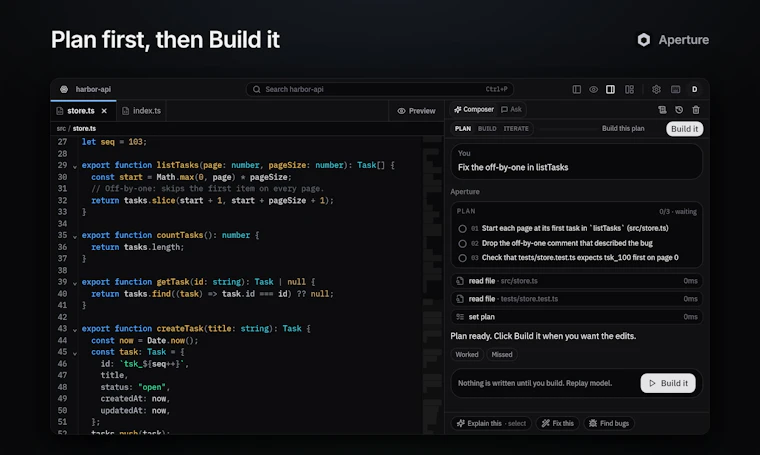Click the Build it button with play icon
This screenshot has width=760, height=455.
(x=668, y=383)
